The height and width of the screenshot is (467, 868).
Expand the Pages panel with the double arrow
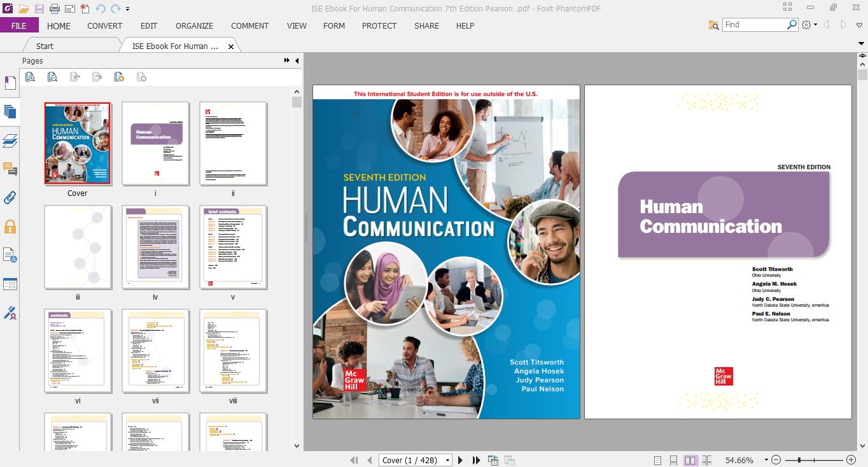[287, 60]
